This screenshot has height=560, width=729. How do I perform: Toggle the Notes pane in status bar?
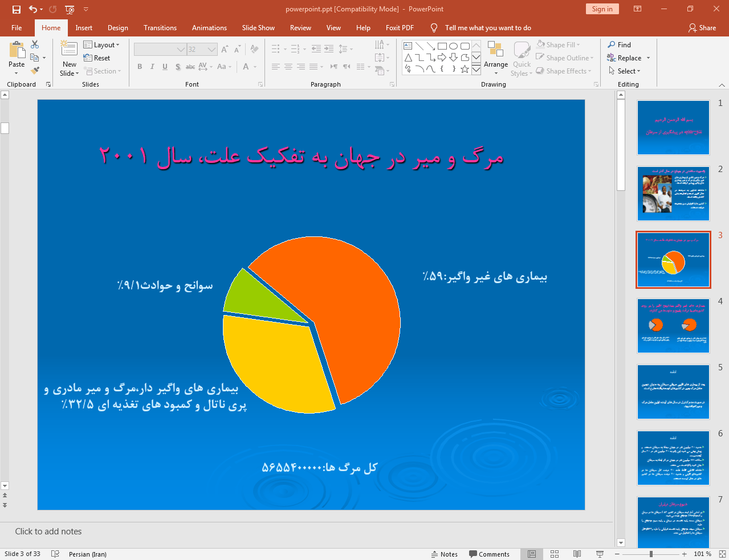tap(444, 554)
